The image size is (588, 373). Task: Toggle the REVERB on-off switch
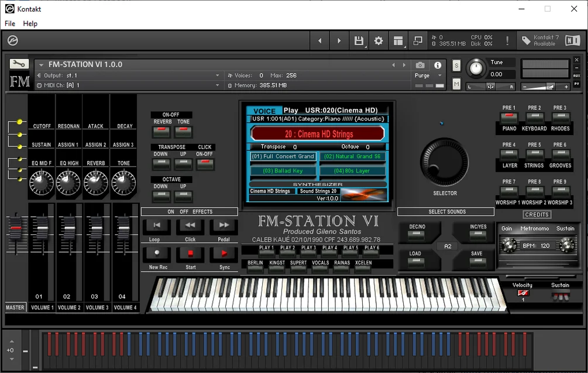point(161,132)
